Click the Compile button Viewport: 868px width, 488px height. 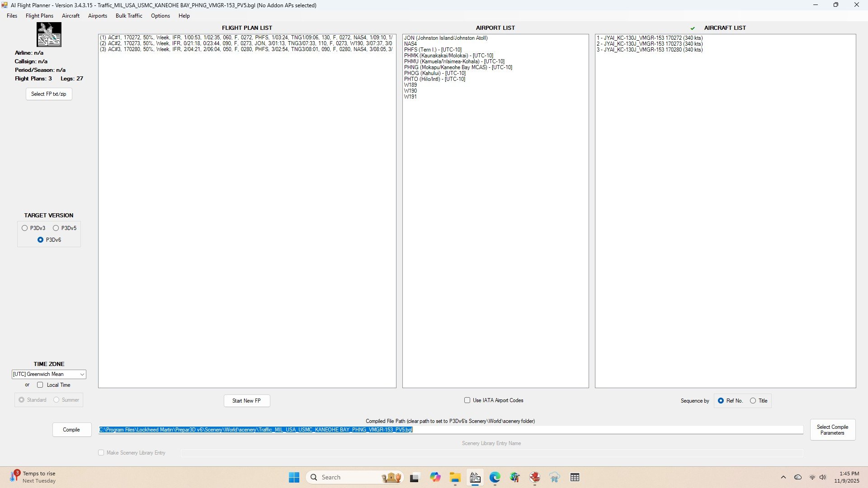[71, 430]
